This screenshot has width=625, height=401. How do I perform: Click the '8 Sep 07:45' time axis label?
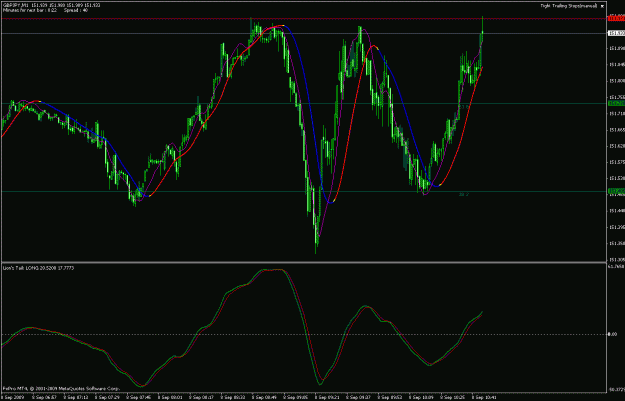(140, 397)
